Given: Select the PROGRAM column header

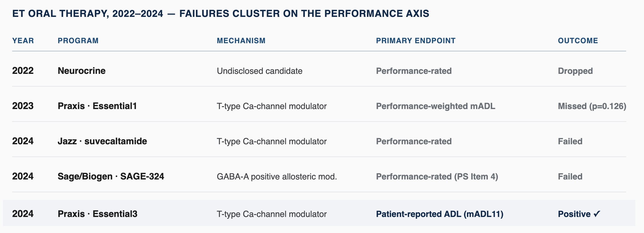Looking at the screenshot, I should pyautogui.click(x=78, y=41).
